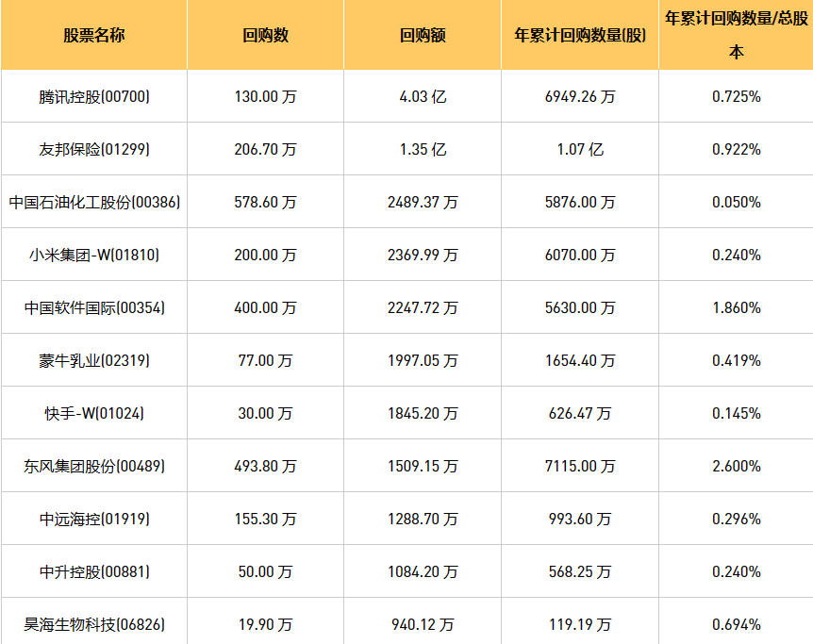This screenshot has width=813, height=644.
Task: Click the 7115.00 万 cumulative value
Action: coord(580,466)
